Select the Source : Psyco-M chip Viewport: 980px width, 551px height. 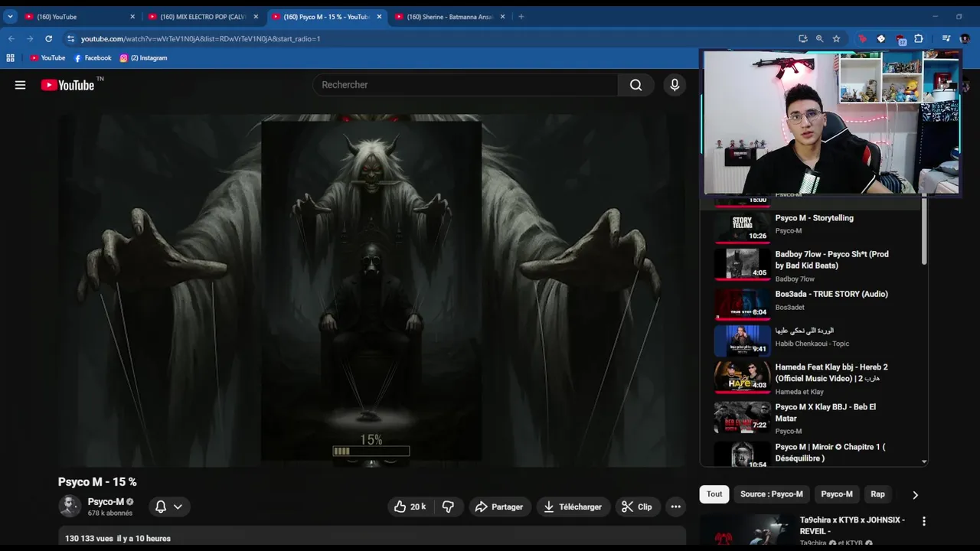pos(772,494)
